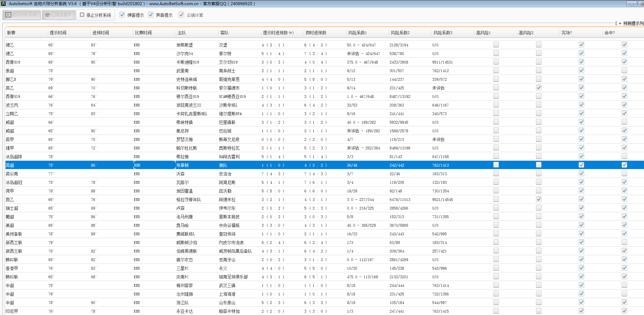
Task: Click play icon on 启动分析系统 button
Action: (x=8, y=15)
